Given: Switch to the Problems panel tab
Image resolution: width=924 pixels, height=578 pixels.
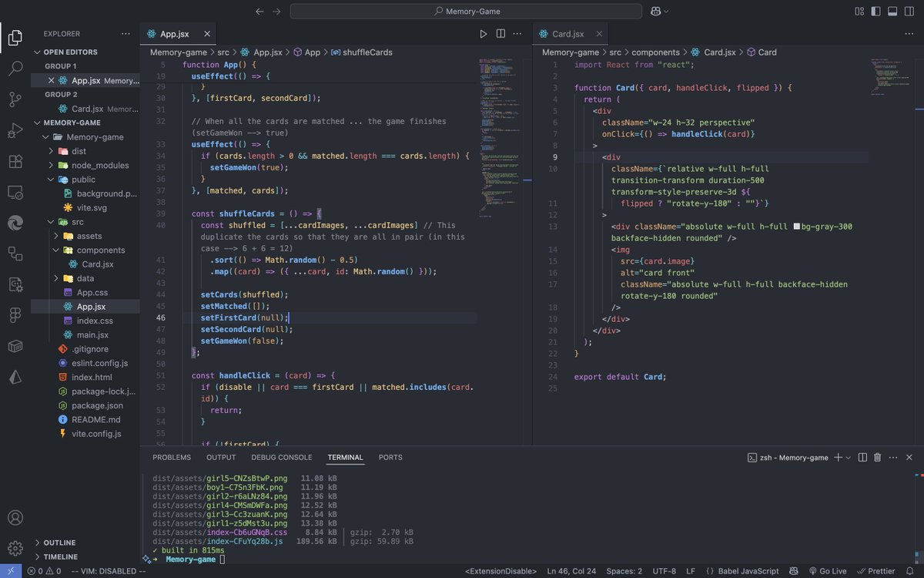Looking at the screenshot, I should tap(172, 457).
